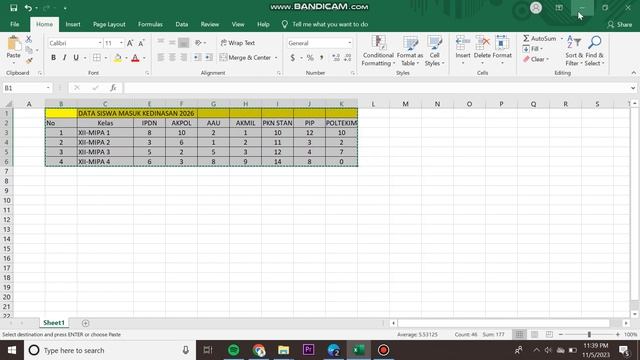This screenshot has height=360, width=640.
Task: Click the Fill Color bucket icon
Action: [118, 58]
